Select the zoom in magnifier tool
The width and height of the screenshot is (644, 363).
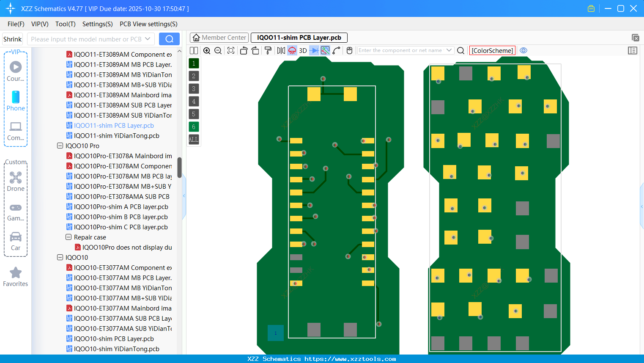(207, 50)
